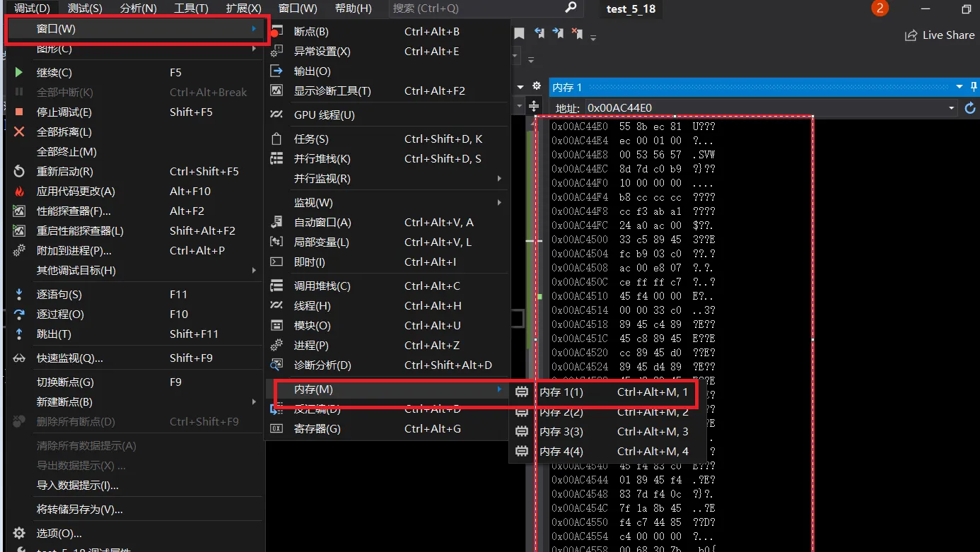Click the 地址 field showing 0x00AC44E0
Image resolution: width=980 pixels, height=552 pixels.
tap(771, 108)
